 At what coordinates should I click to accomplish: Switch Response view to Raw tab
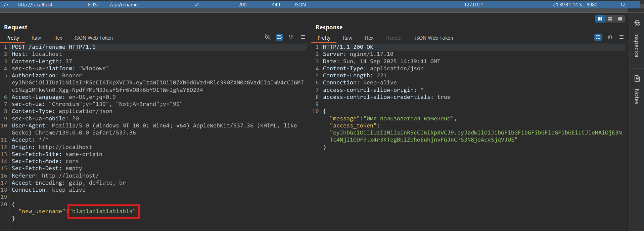(348, 38)
